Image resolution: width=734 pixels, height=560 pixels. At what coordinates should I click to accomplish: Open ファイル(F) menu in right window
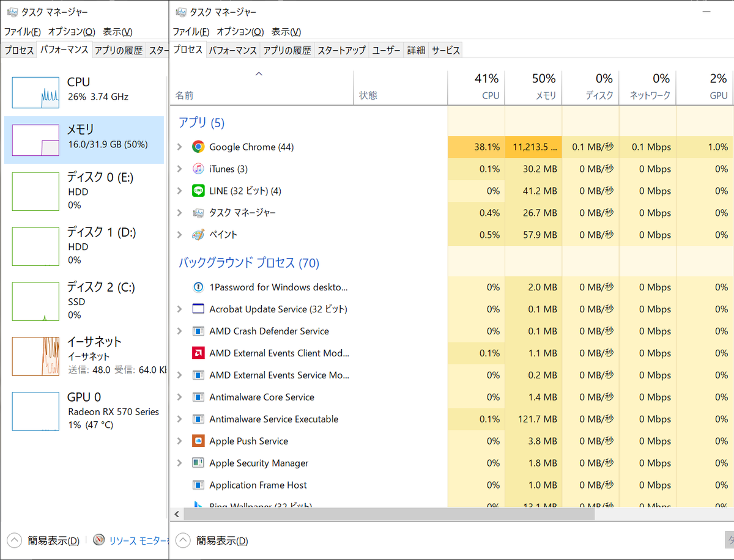(191, 32)
